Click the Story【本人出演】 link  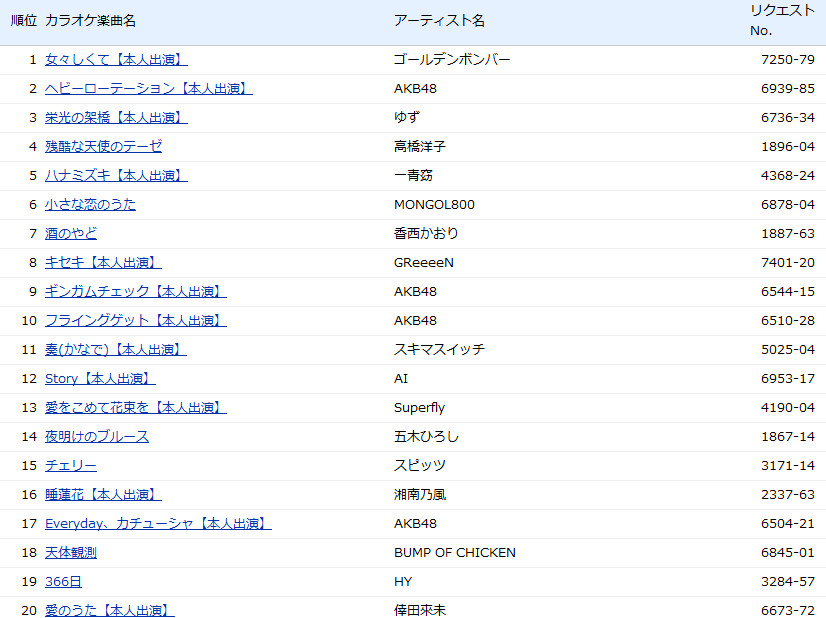(100, 378)
